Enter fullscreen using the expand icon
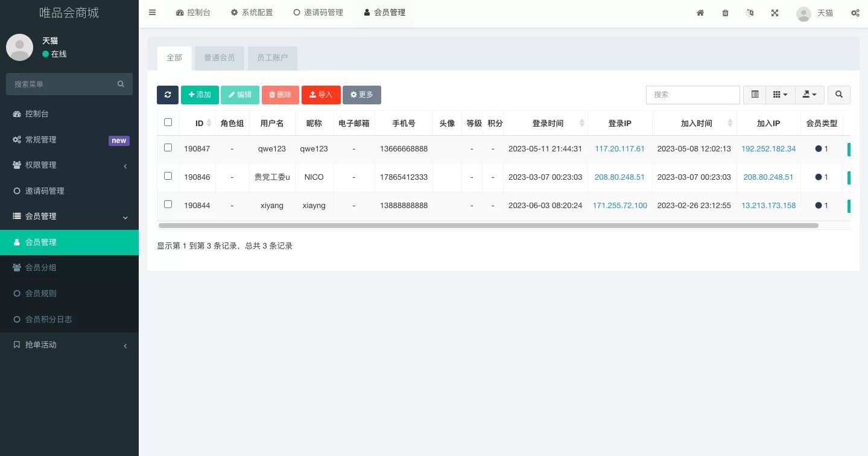 (775, 13)
